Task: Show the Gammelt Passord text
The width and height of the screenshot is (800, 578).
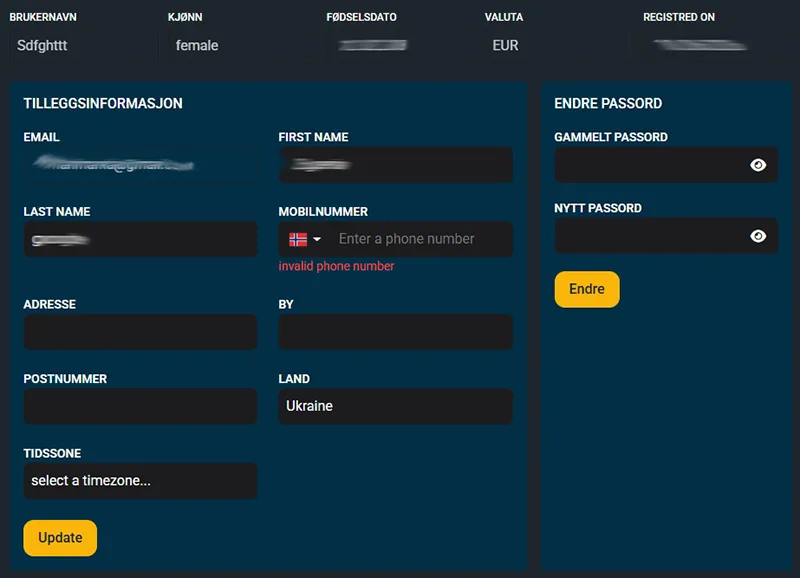Action: pyautogui.click(x=758, y=165)
